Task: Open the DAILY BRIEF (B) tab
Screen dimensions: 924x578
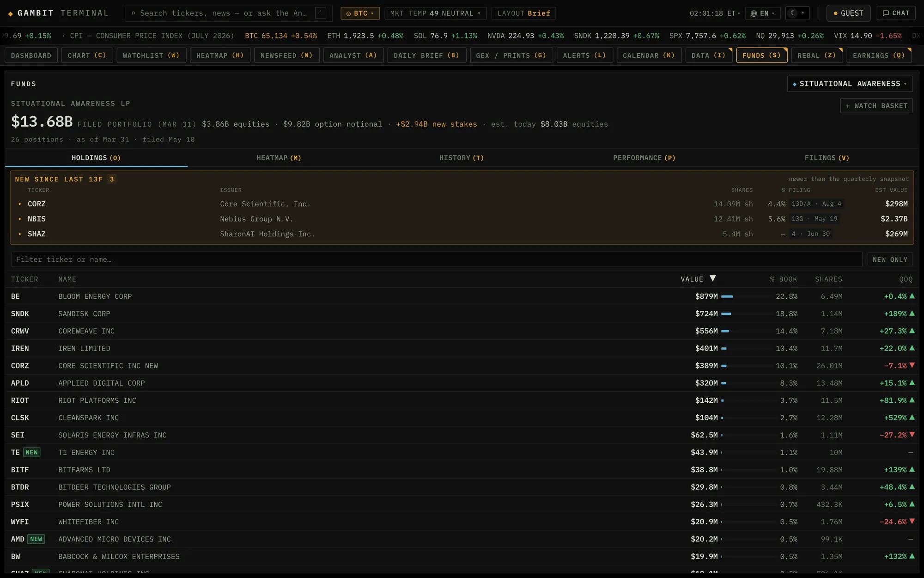Action: [x=426, y=55]
